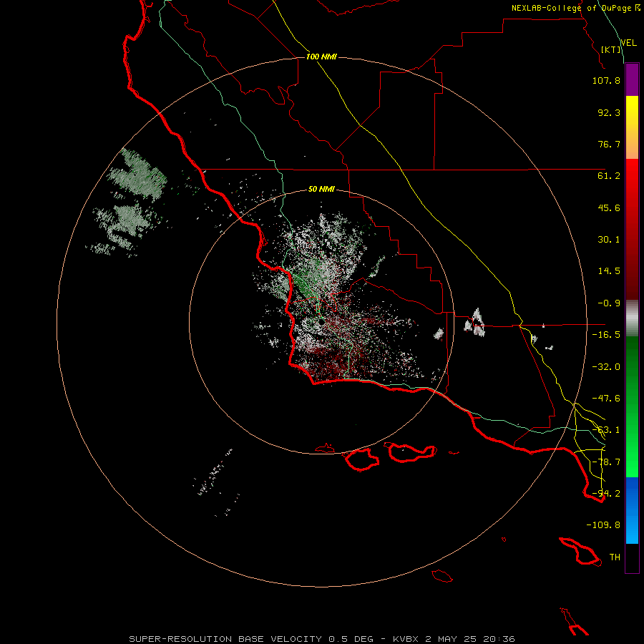Select the -47.6 velocity scale value

(x=606, y=399)
